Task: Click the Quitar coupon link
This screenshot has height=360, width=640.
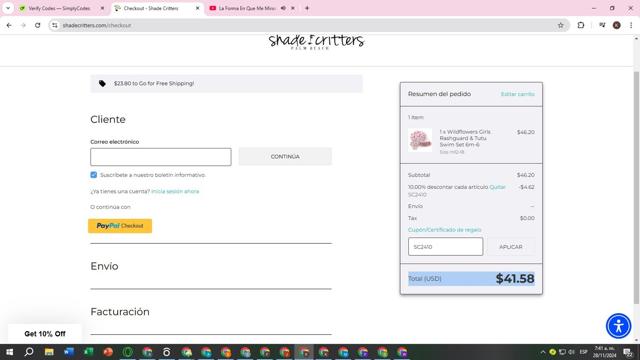Action: pyautogui.click(x=497, y=187)
